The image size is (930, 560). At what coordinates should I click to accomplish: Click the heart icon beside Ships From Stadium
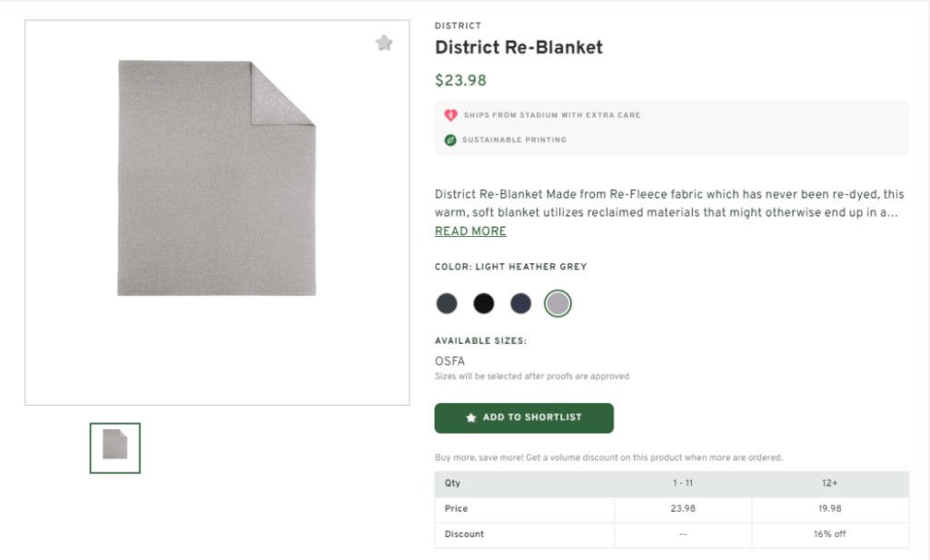tap(448, 115)
